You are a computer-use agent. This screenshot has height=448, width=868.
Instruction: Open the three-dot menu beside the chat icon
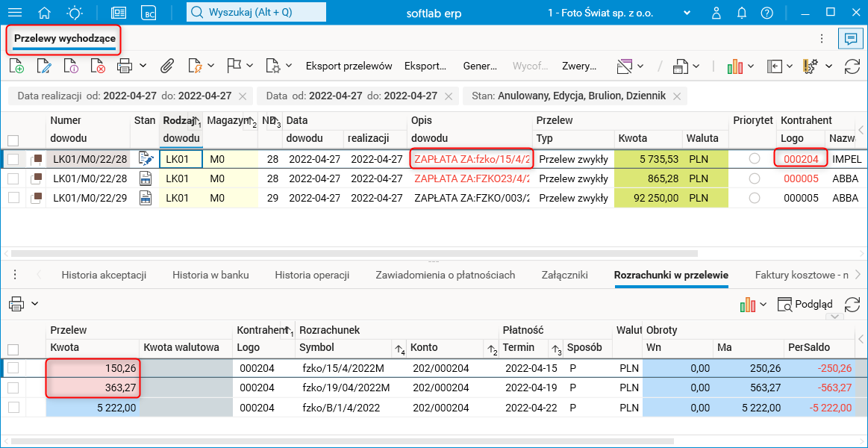tap(822, 39)
